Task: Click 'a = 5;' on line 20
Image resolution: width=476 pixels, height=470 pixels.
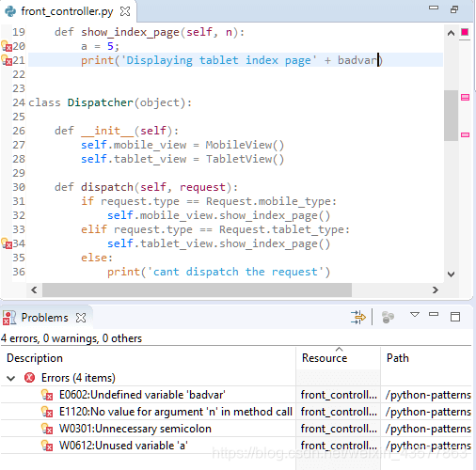Action: click(x=100, y=46)
